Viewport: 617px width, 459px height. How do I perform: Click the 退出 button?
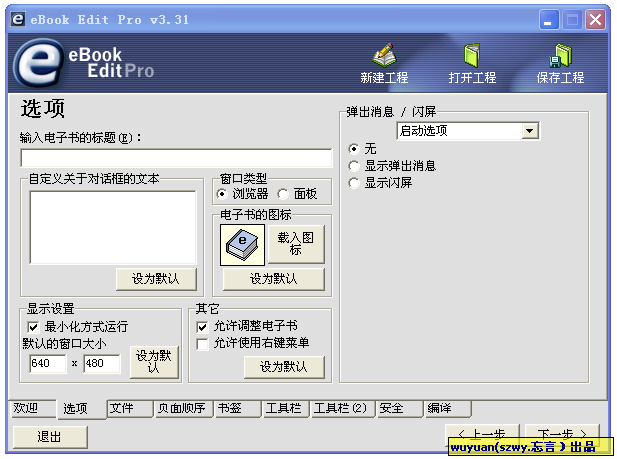click(50, 437)
